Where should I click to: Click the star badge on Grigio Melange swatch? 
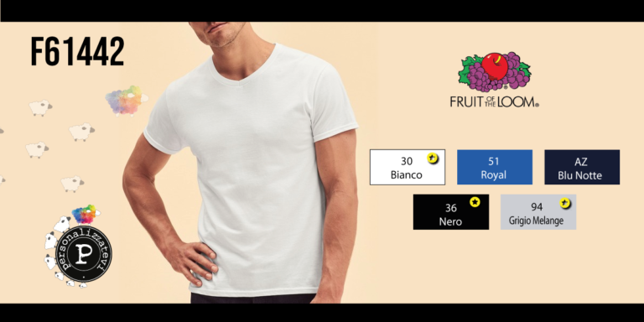point(565,203)
